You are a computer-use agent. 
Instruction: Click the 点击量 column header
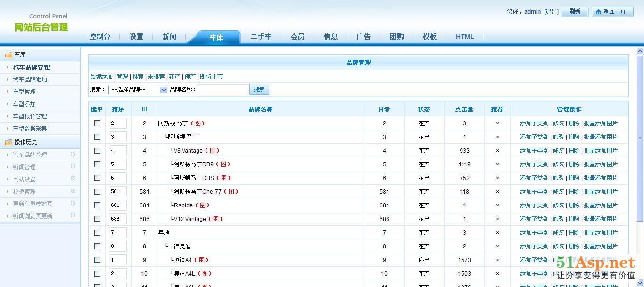click(464, 109)
